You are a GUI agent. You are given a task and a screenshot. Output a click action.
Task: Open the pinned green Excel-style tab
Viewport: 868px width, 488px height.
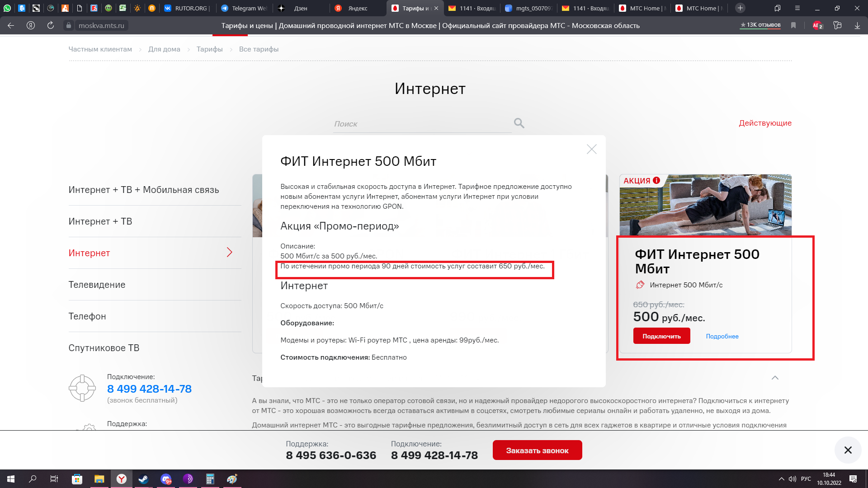pos(123,8)
